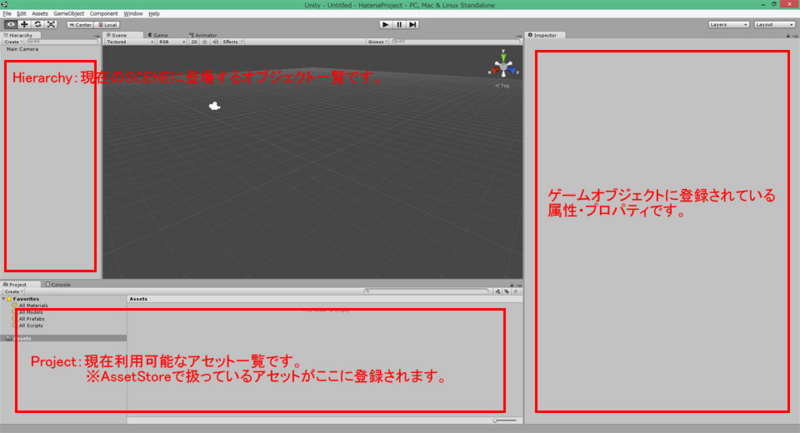Viewport: 800px width, 433px height.
Task: Click the Step frame button
Action: pyautogui.click(x=413, y=24)
